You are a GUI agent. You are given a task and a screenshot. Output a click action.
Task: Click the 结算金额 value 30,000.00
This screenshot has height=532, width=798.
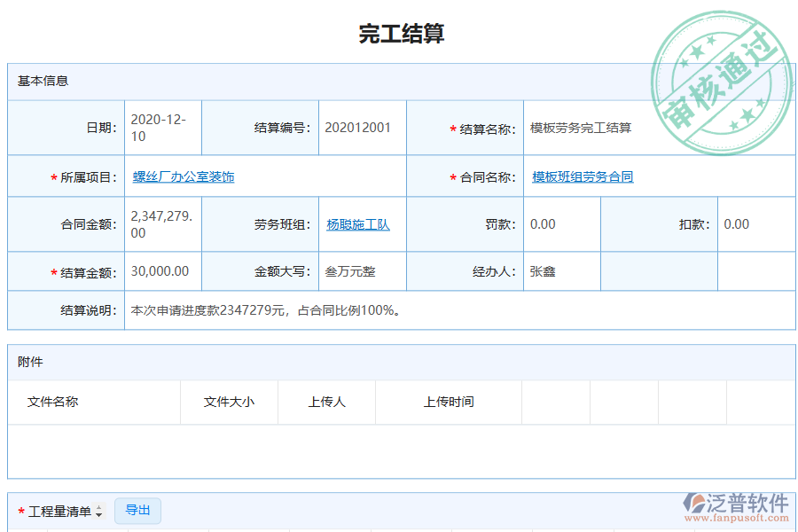pyautogui.click(x=160, y=271)
